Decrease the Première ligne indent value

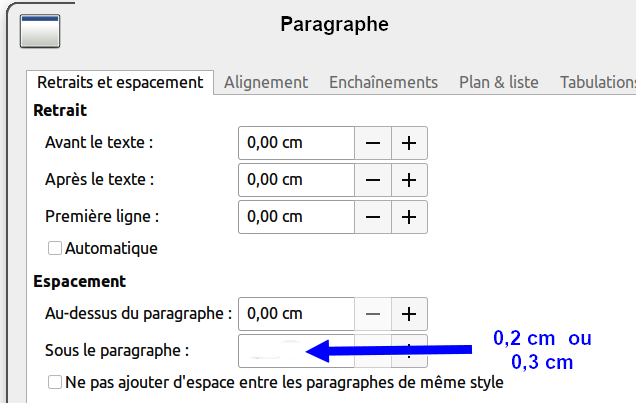pos(373,216)
